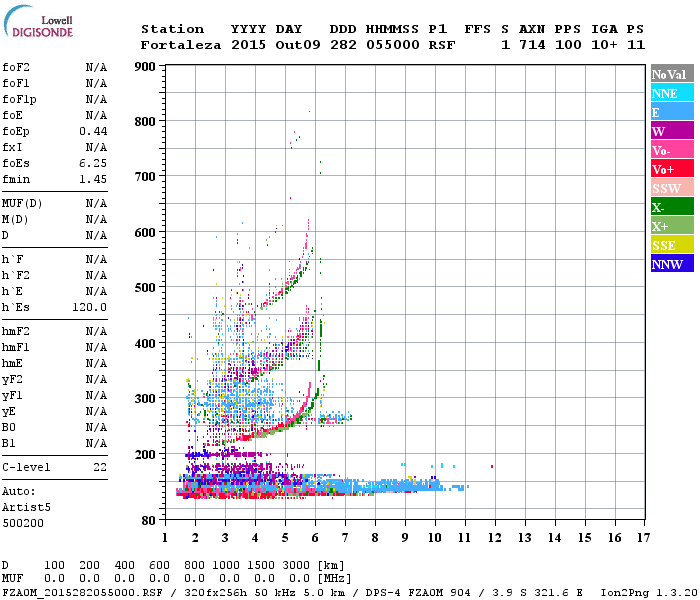Click the 3000 km distance column header
Viewport: 700px width, 600px height.
coord(296,565)
